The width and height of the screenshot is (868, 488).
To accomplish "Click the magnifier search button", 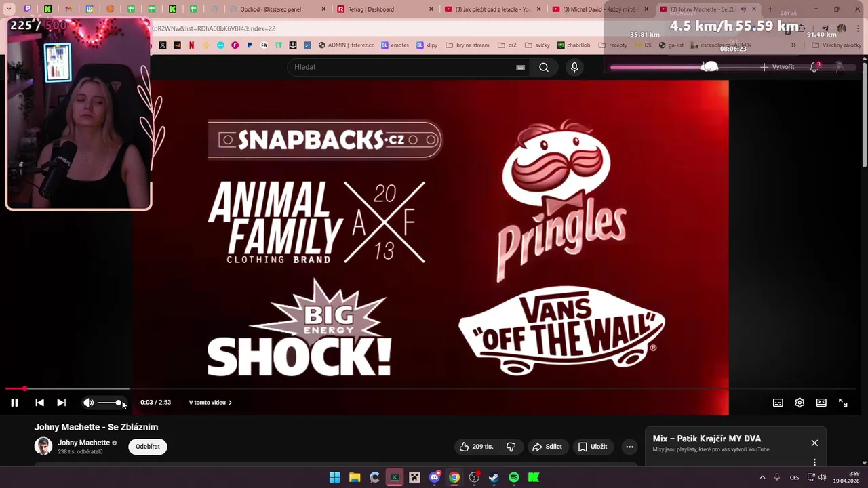I will point(544,67).
